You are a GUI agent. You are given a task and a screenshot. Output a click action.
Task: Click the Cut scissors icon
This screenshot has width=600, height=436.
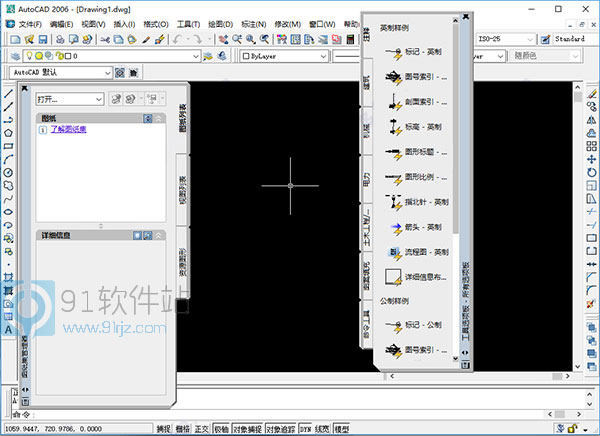point(107,39)
